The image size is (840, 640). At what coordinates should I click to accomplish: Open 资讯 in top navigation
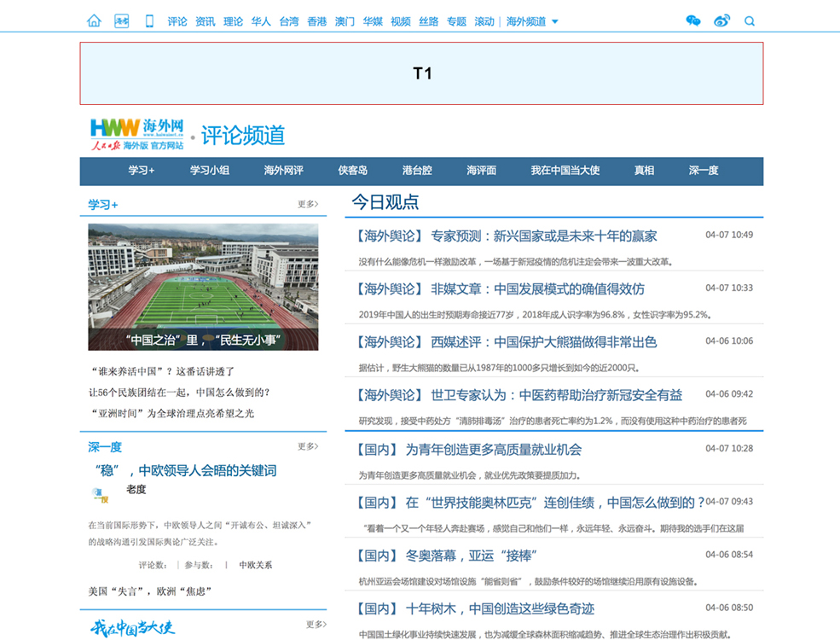pos(206,21)
